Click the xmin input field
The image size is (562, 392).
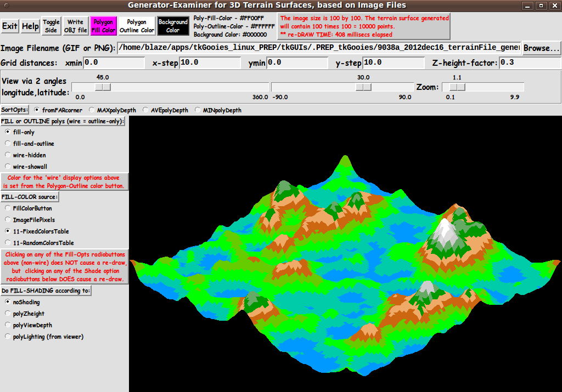point(114,63)
